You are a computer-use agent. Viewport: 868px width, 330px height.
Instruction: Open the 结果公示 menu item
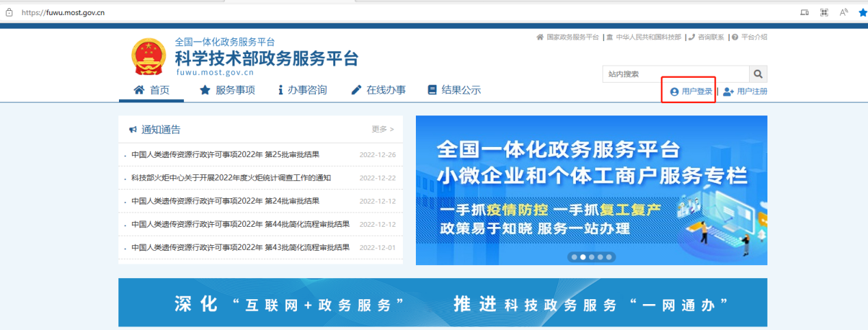click(454, 90)
